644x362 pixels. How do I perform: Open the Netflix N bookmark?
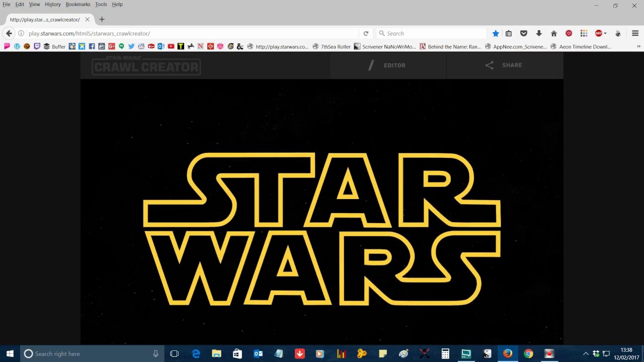(200, 46)
